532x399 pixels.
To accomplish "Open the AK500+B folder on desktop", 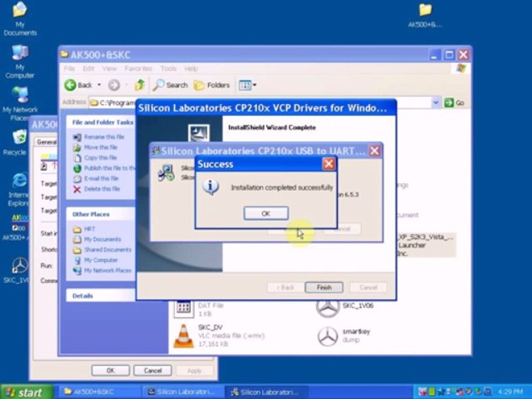I will click(x=425, y=16).
